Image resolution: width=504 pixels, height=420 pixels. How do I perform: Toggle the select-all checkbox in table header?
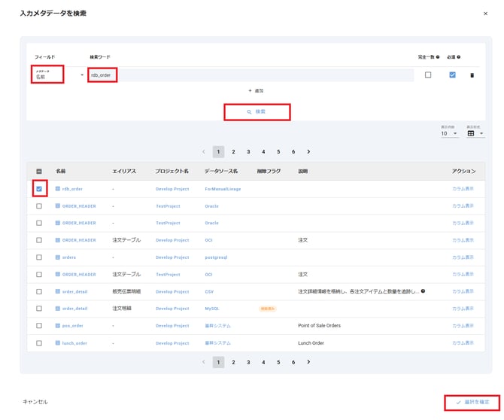click(39, 172)
